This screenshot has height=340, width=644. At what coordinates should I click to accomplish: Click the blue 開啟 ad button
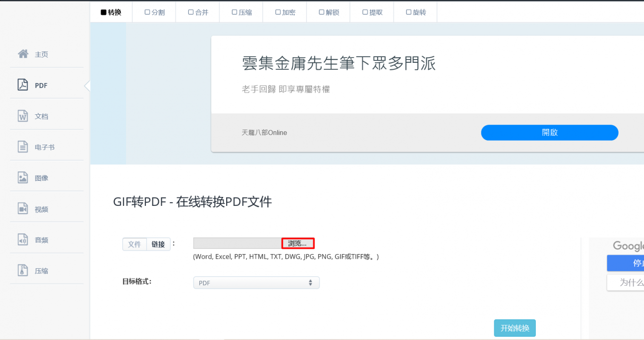[549, 133]
